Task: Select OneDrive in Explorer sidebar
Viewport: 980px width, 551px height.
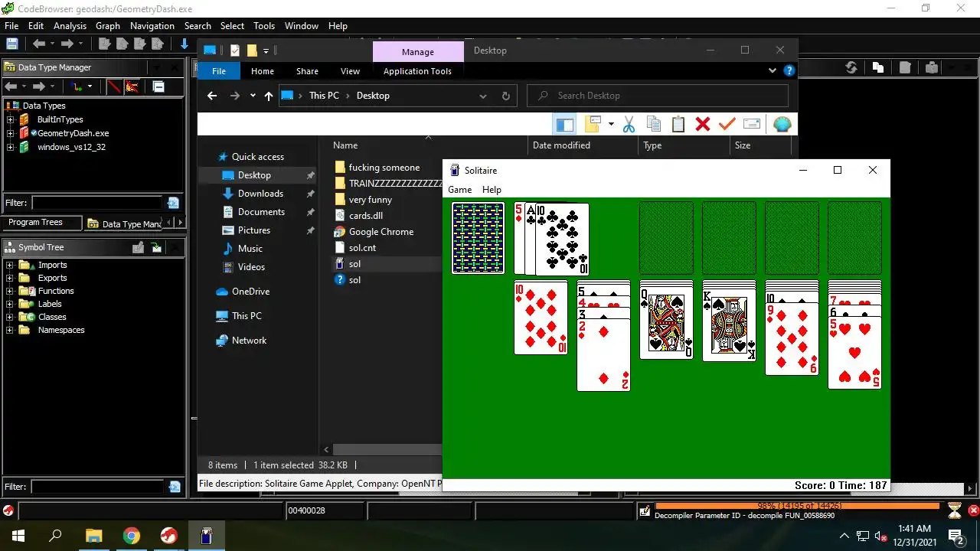Action: [x=250, y=292]
